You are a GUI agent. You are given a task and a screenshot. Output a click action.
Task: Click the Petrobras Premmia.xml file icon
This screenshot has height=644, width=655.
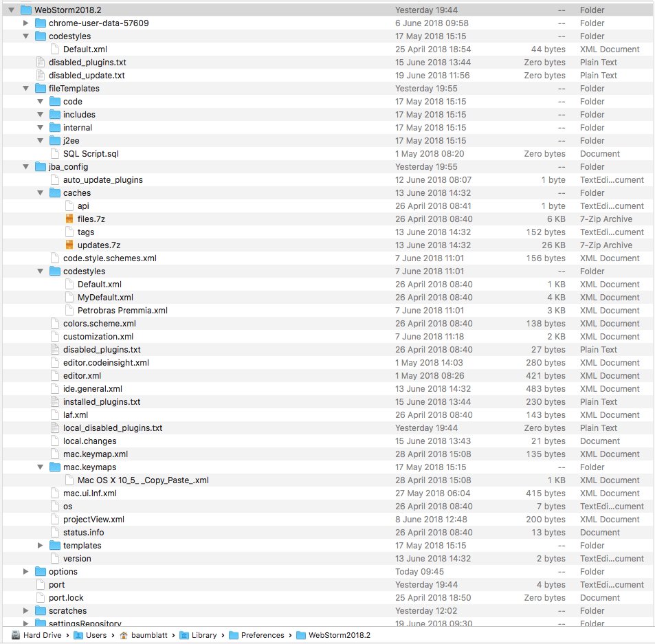pyautogui.click(x=69, y=310)
